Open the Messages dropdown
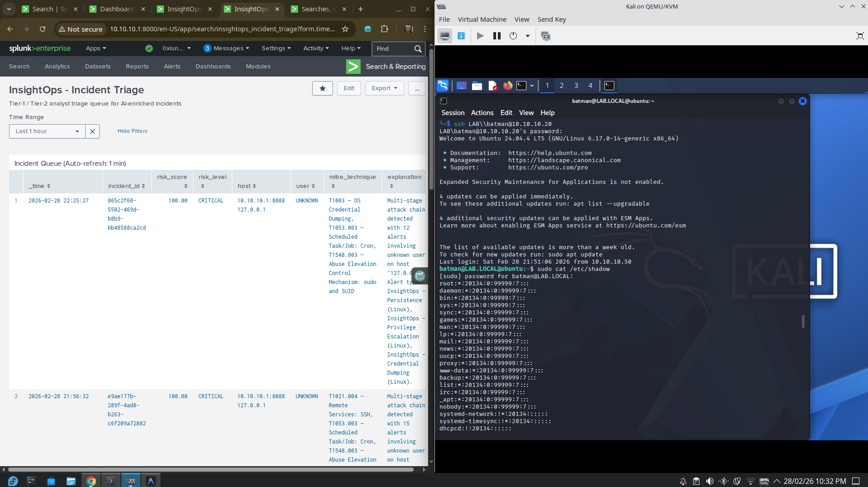 [227, 48]
